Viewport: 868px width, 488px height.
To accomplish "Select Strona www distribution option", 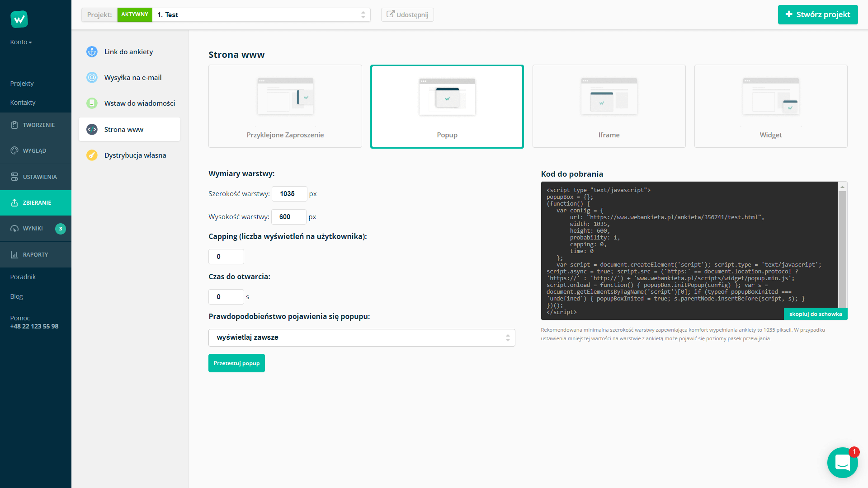I will [x=129, y=129].
